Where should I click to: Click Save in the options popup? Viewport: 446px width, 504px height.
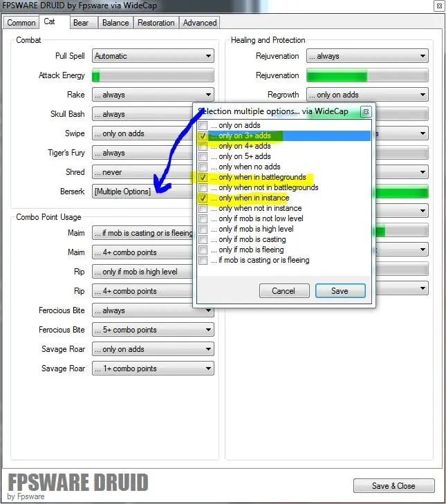point(340,291)
